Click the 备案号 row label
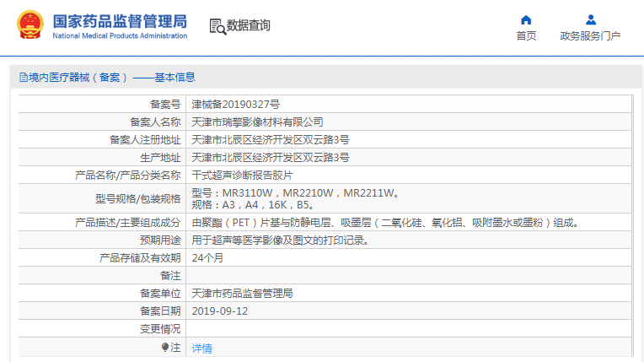The width and height of the screenshot is (644, 362). (x=165, y=105)
